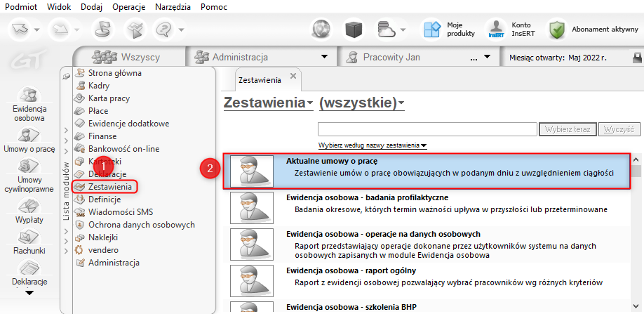Viewport: 644px width, 314px height.
Task: Click thumbnail icon of raport ogólny
Action: click(251, 281)
